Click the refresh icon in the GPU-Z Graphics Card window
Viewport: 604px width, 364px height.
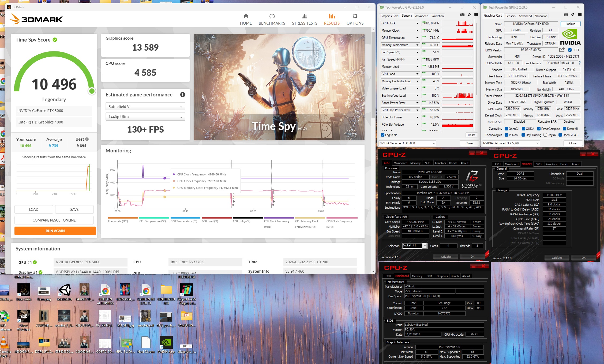tap(573, 15)
